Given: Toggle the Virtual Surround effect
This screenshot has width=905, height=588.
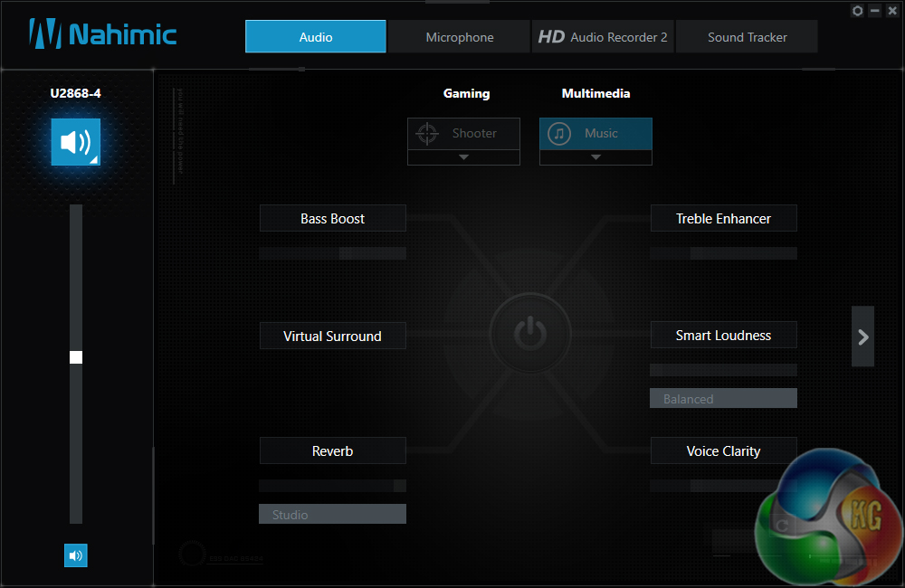Looking at the screenshot, I should 332,336.
